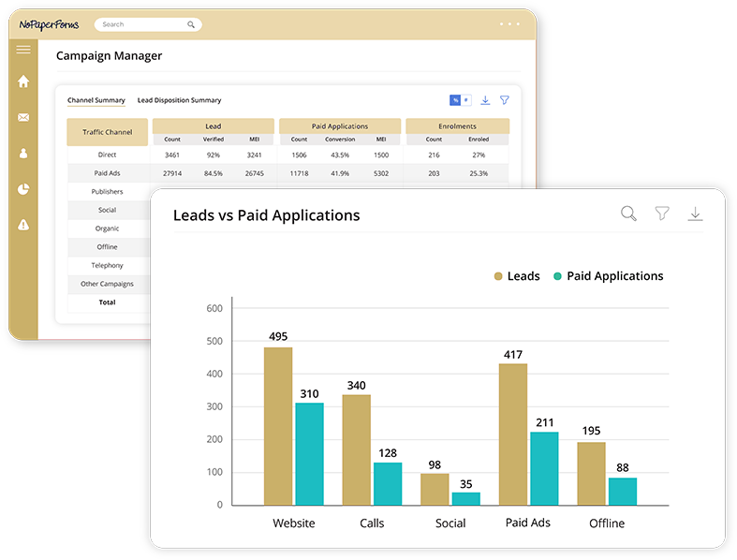Open the hamburger menu in the sidebar
737x560 pixels.
tap(23, 50)
